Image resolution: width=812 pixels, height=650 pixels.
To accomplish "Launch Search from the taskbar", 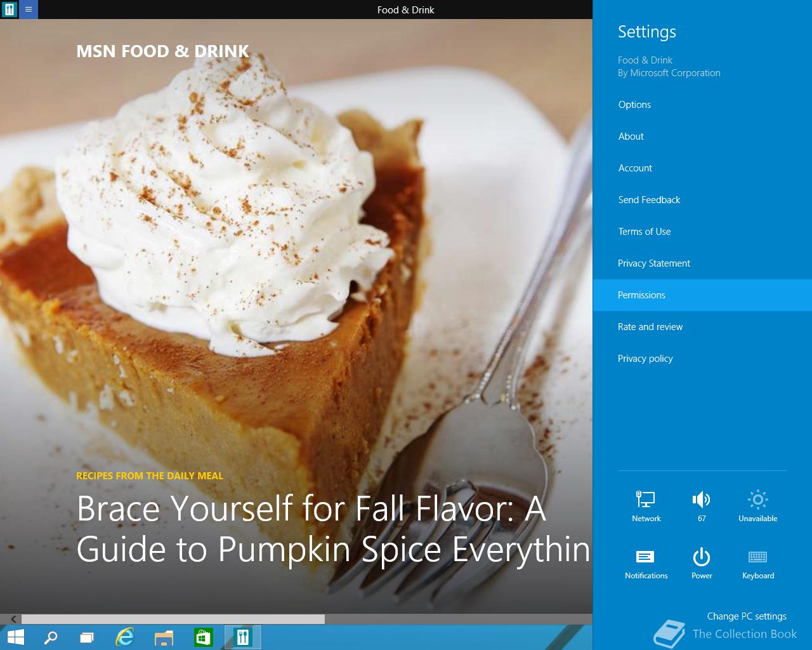I will click(x=51, y=637).
